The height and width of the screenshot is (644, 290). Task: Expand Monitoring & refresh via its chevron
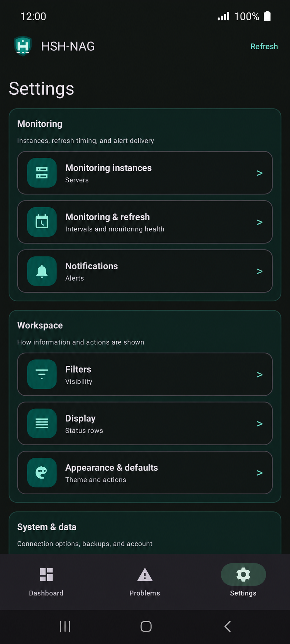coord(260,222)
